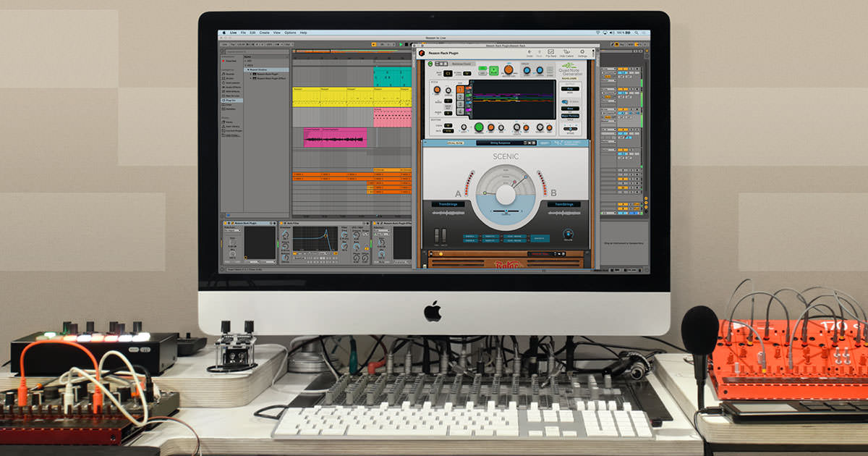This screenshot has width=868, height=456.
Task: Select the magenta audio waveform clip
Action: tap(335, 137)
